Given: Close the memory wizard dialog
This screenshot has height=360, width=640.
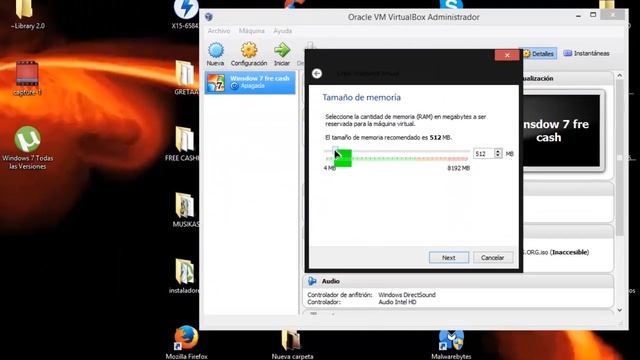Looking at the screenshot, I should [x=507, y=55].
